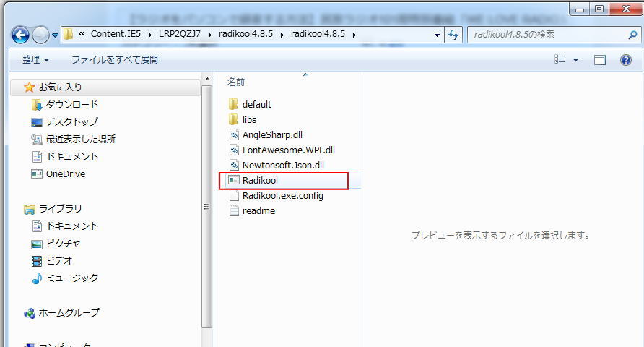
Task: Select Radikool.exe.config file
Action: [282, 196]
